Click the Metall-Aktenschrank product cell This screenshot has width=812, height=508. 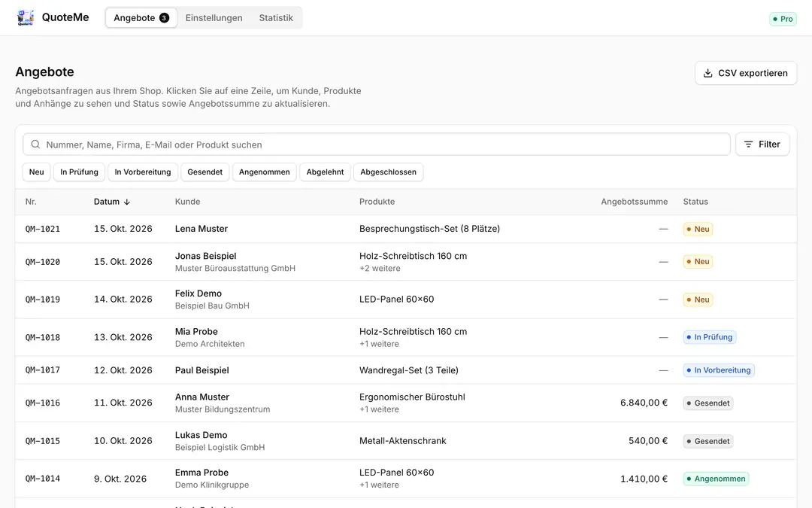[403, 441]
